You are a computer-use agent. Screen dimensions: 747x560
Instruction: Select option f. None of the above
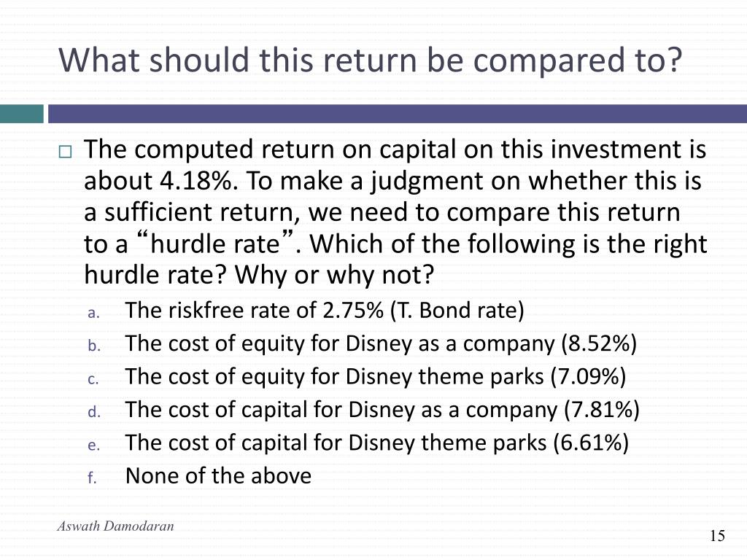point(218,475)
